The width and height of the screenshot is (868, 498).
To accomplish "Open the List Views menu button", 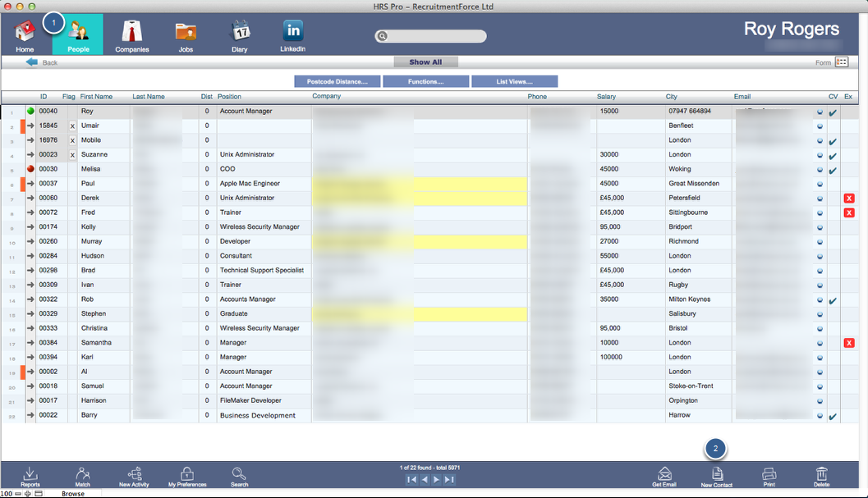I will pos(514,81).
